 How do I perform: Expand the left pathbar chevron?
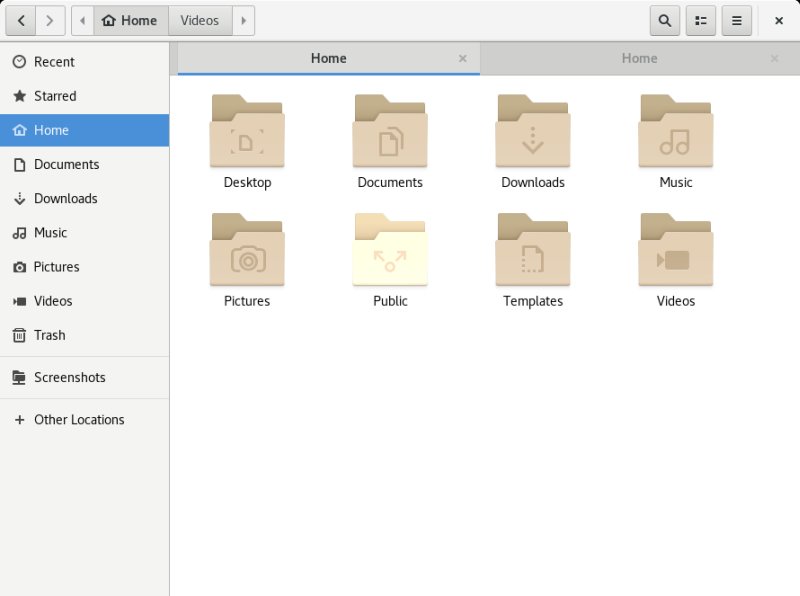82,20
